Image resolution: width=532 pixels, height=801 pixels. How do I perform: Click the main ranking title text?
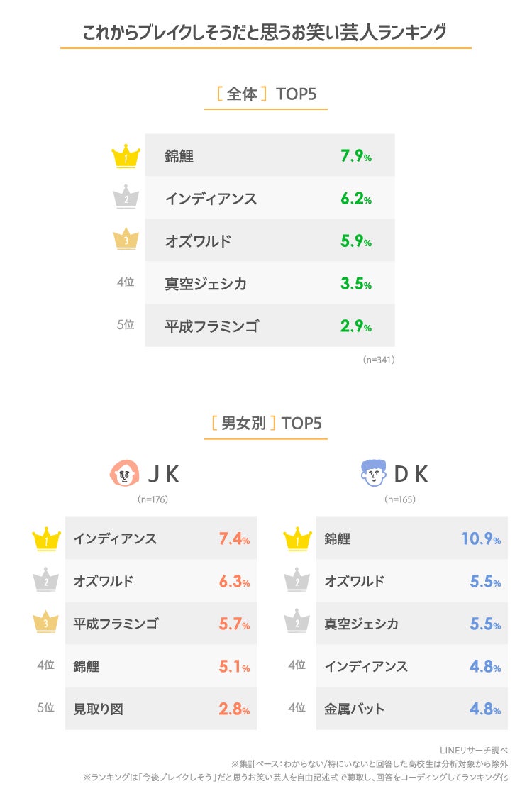click(x=265, y=32)
